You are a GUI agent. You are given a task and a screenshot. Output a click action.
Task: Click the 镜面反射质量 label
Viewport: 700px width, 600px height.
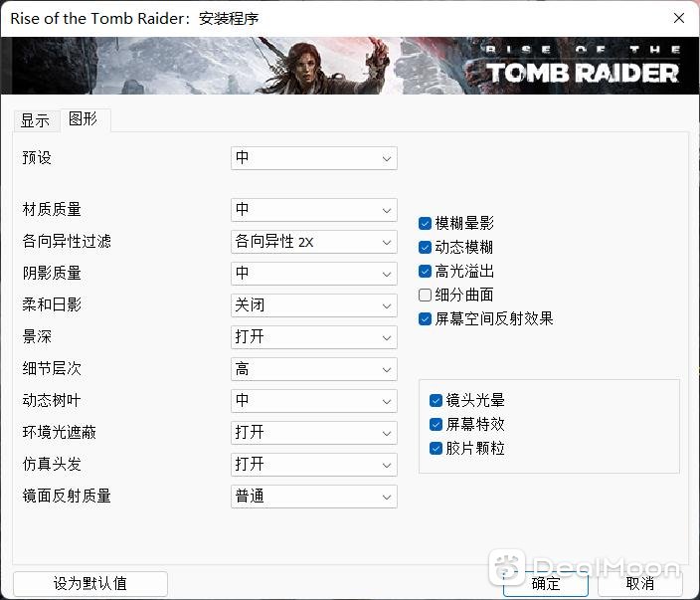click(x=67, y=496)
